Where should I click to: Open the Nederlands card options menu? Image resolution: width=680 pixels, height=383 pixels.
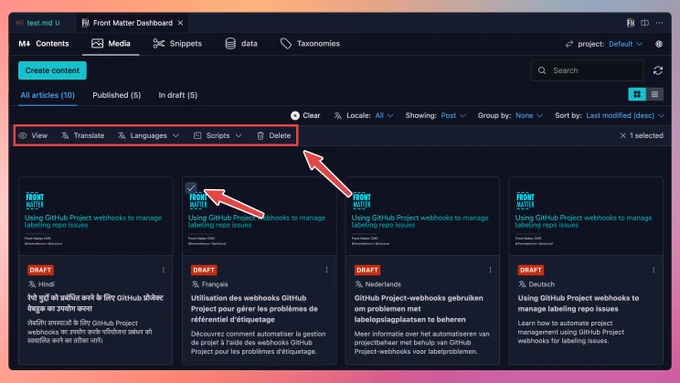click(490, 270)
